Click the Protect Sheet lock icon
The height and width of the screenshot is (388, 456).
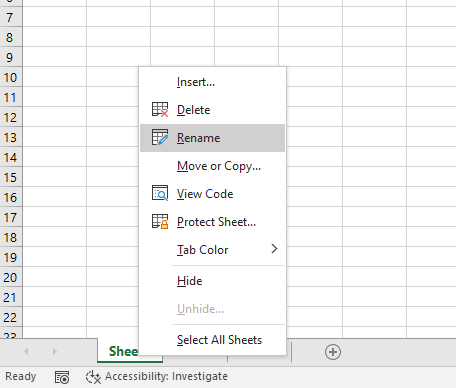(160, 221)
